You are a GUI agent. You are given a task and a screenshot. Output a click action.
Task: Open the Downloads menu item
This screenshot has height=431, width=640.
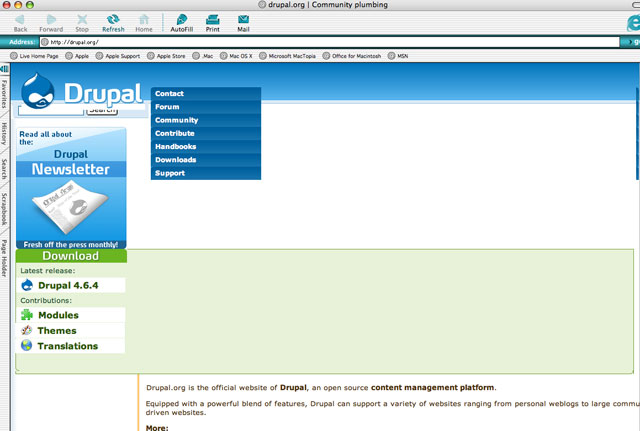click(206, 160)
